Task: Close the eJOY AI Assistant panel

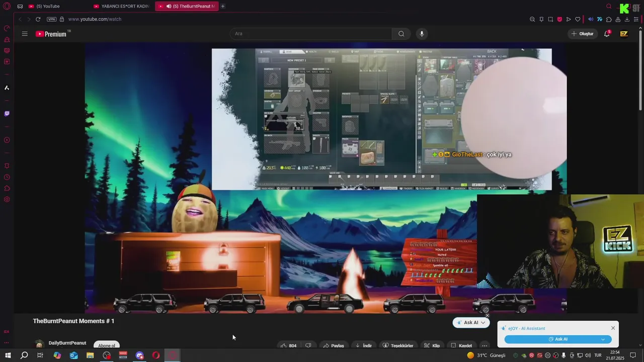Action: tap(613, 328)
